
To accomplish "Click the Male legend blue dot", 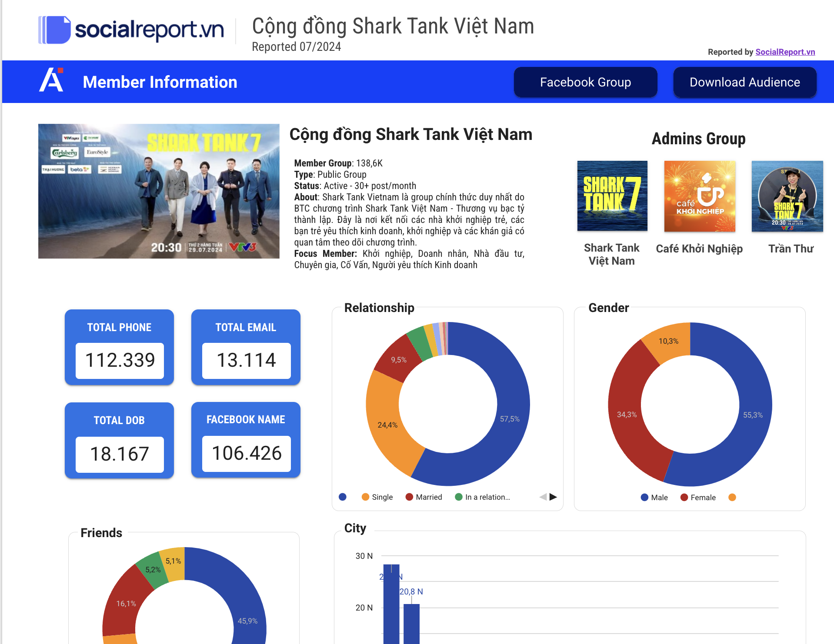I will click(x=644, y=497).
